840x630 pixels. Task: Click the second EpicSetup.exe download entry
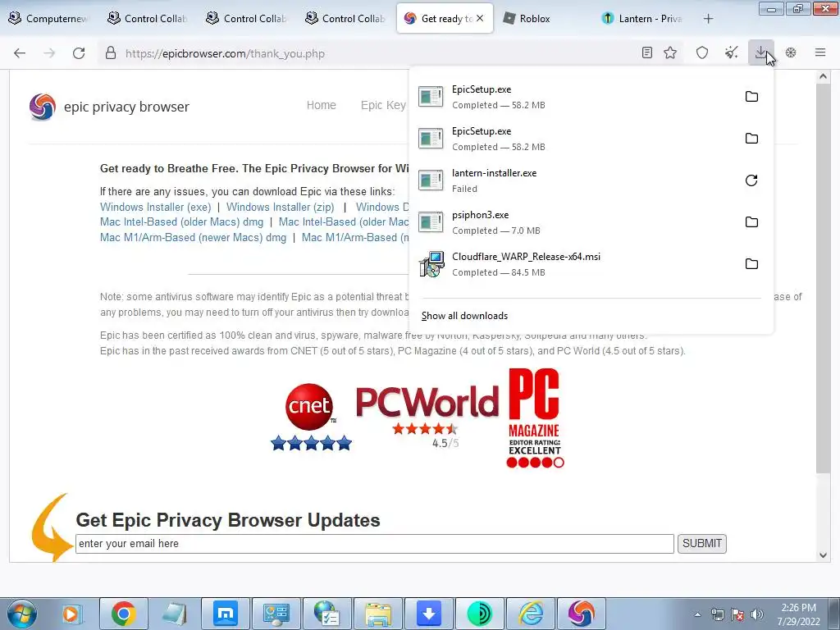point(591,138)
